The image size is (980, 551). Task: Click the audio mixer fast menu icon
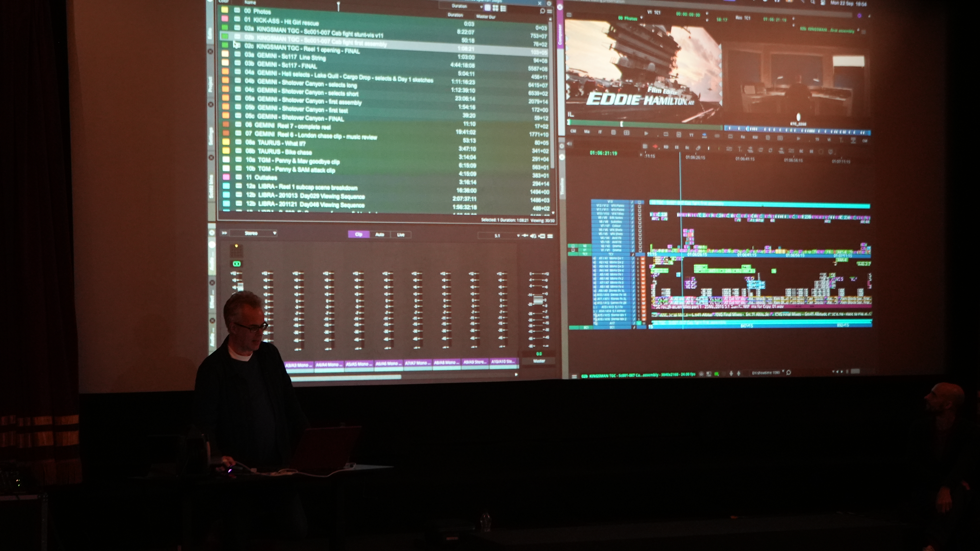point(550,236)
